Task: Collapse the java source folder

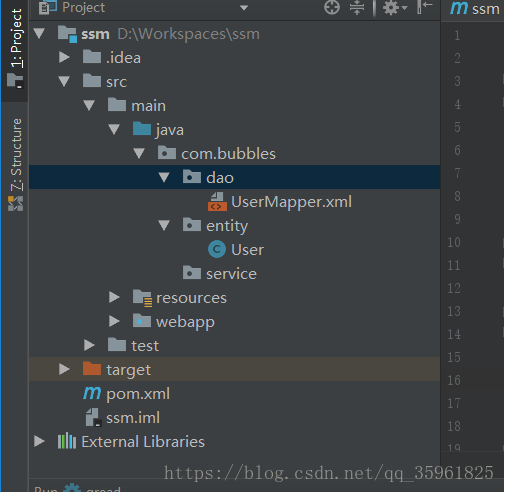Action: pyautogui.click(x=114, y=130)
